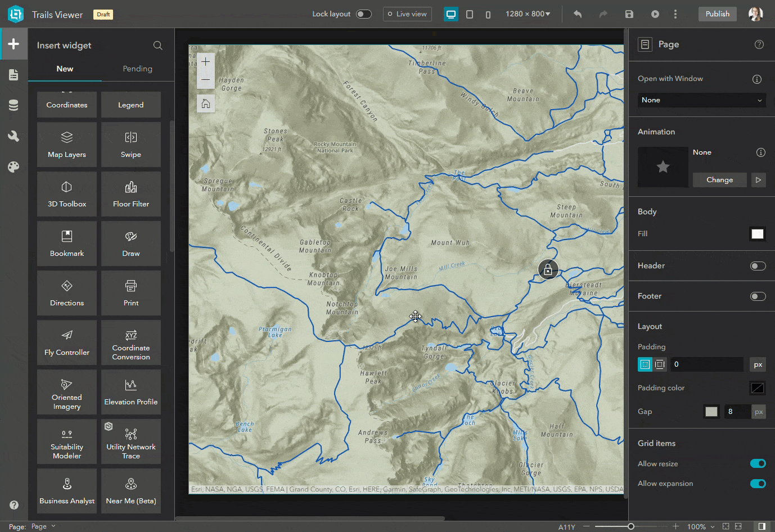Click the save icon in toolbar
Image resolution: width=775 pixels, height=532 pixels.
point(629,13)
